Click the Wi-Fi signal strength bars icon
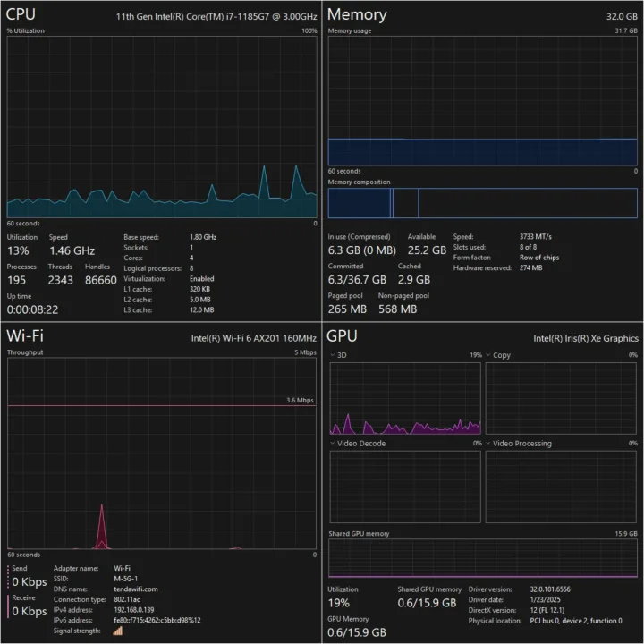The width and height of the screenshot is (644, 644). pos(117,631)
